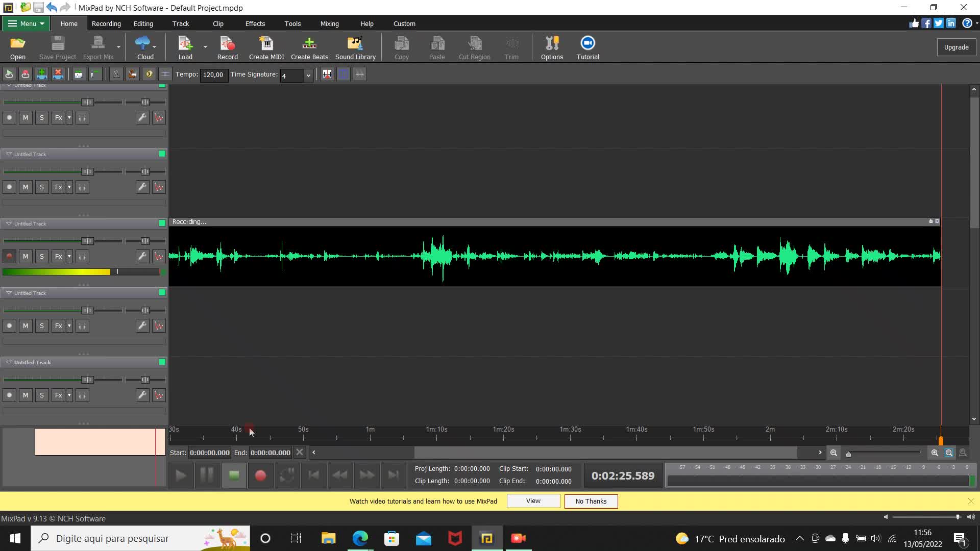980x551 pixels.
Task: Drag the volume slider on active track
Action: 87,241
